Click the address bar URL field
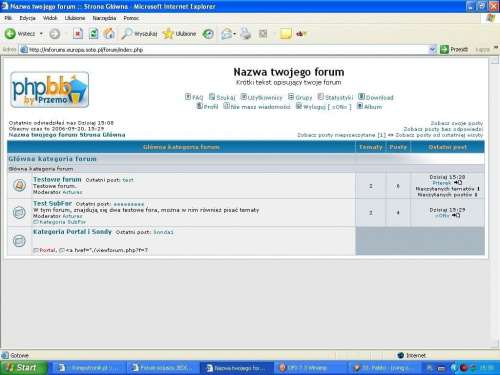Viewport: 500px width, 375px height. pyautogui.click(x=223, y=49)
